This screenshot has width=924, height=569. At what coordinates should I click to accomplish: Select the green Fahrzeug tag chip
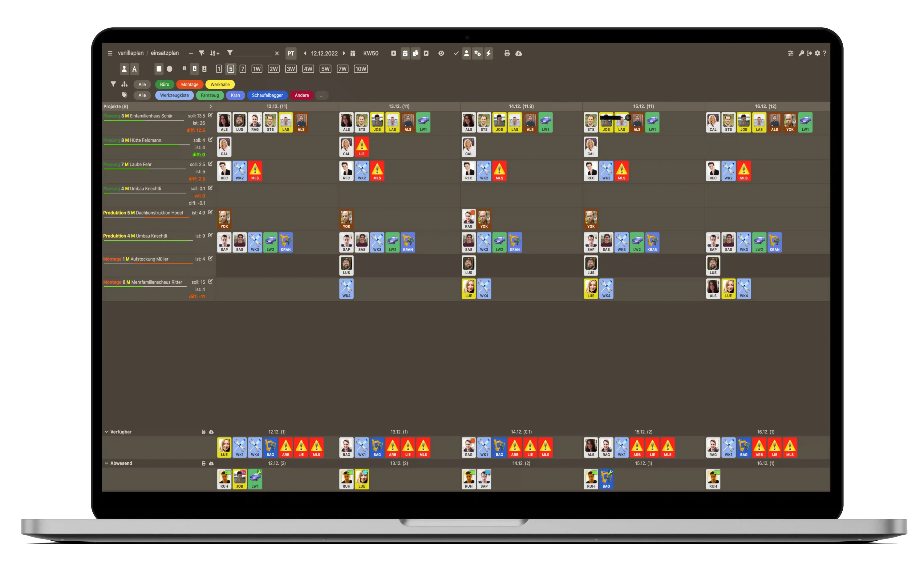click(210, 95)
